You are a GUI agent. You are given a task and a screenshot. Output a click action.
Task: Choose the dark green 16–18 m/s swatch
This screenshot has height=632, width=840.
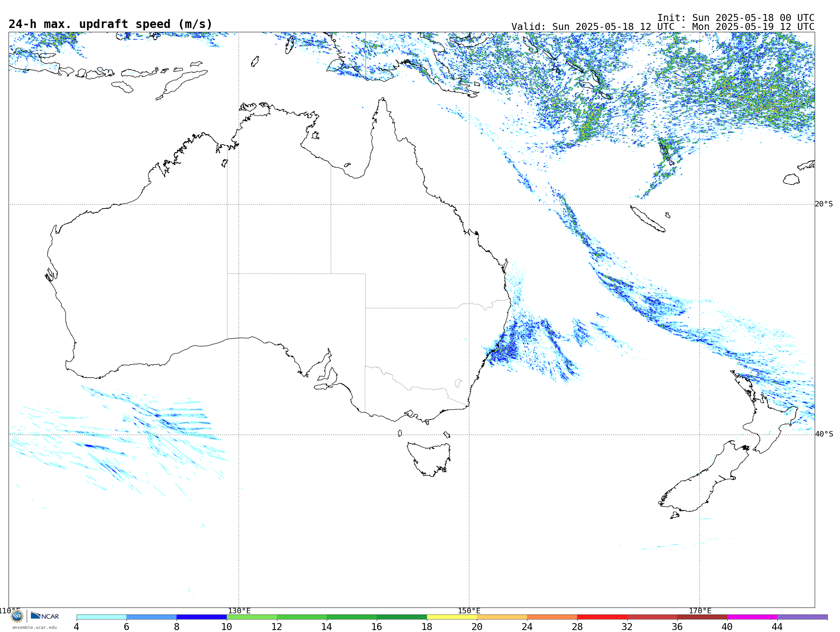[x=402, y=617]
